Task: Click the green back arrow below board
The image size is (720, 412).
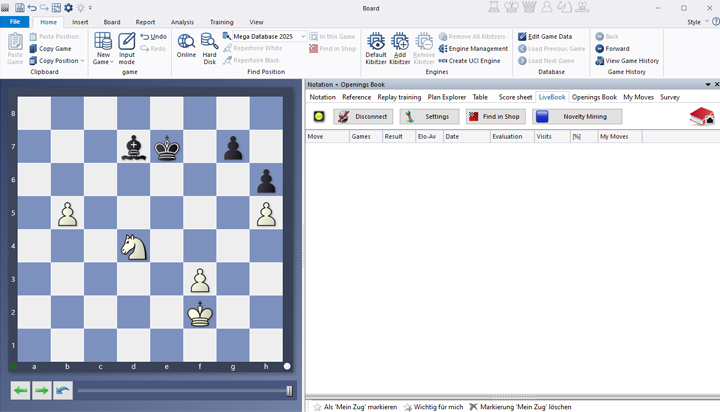Action: 21,390
